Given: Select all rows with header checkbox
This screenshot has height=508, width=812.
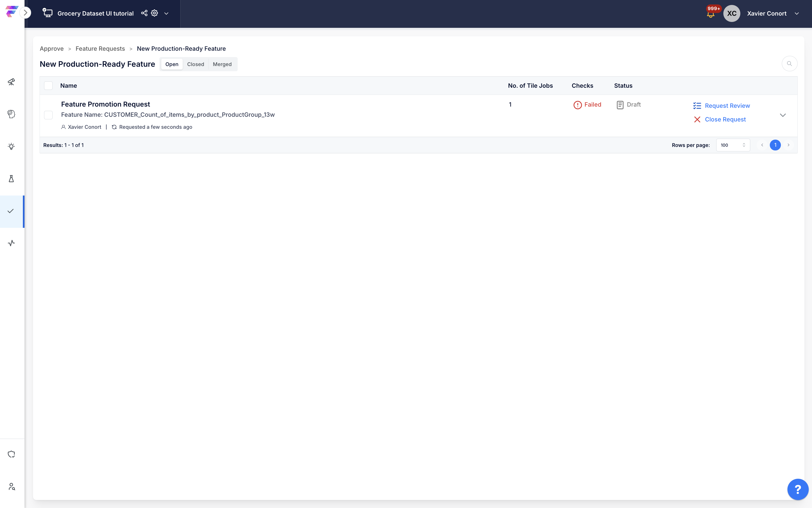Looking at the screenshot, I should coord(48,86).
